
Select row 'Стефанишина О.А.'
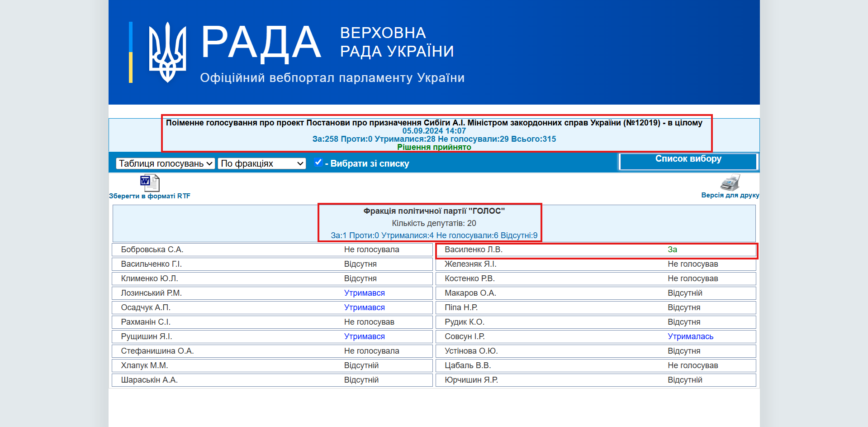point(272,351)
